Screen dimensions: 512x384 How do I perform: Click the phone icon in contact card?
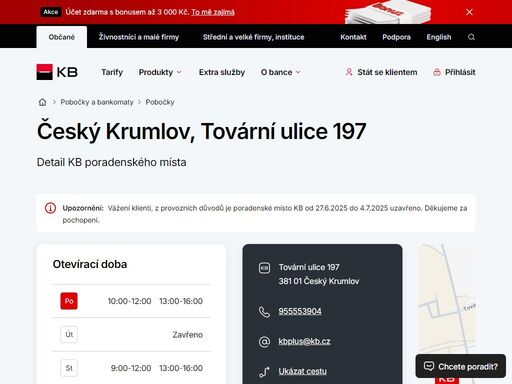tap(264, 312)
